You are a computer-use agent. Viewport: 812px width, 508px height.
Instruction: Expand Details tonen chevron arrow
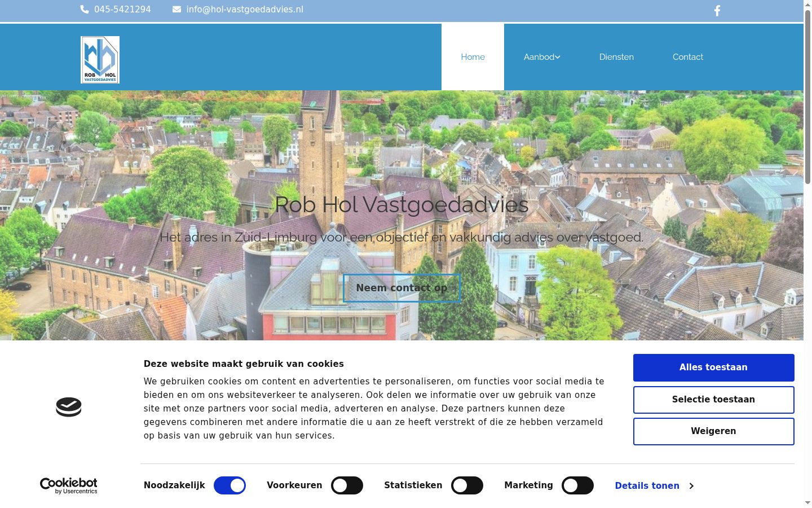[691, 486]
